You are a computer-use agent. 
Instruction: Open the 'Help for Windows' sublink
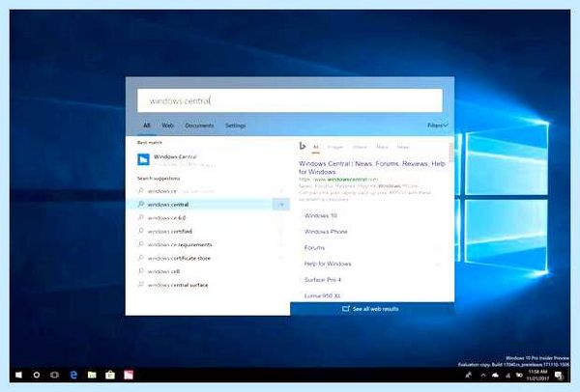(x=328, y=264)
